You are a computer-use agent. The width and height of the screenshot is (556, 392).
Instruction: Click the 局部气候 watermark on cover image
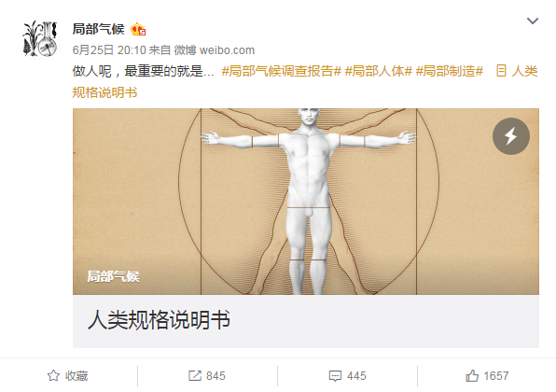click(114, 276)
